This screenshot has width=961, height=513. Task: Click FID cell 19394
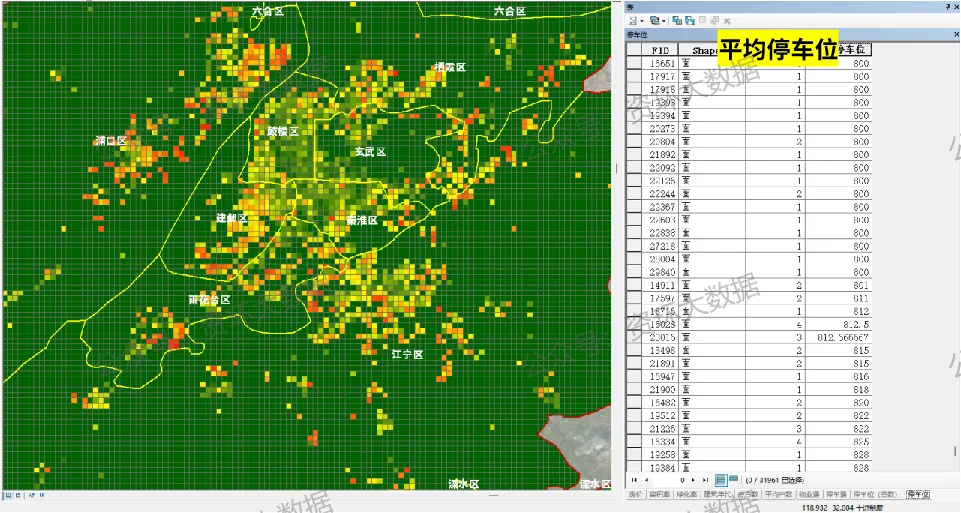pos(662,115)
